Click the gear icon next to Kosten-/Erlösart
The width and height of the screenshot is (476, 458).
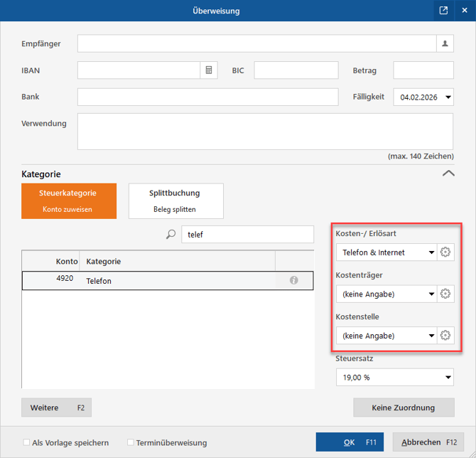pyautogui.click(x=445, y=252)
